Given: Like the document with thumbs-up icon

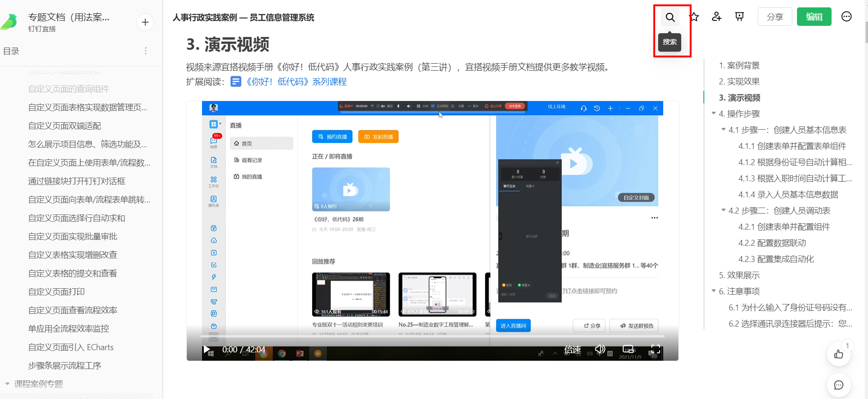Looking at the screenshot, I should (838, 354).
